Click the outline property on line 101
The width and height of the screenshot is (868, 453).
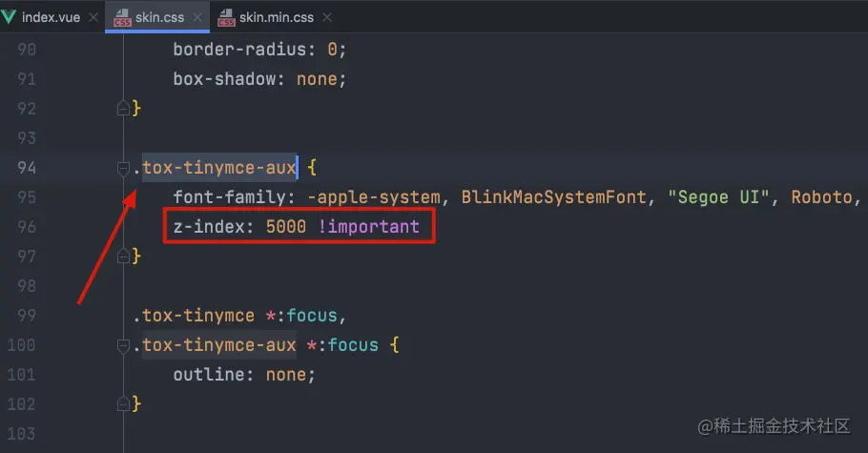tap(209, 375)
